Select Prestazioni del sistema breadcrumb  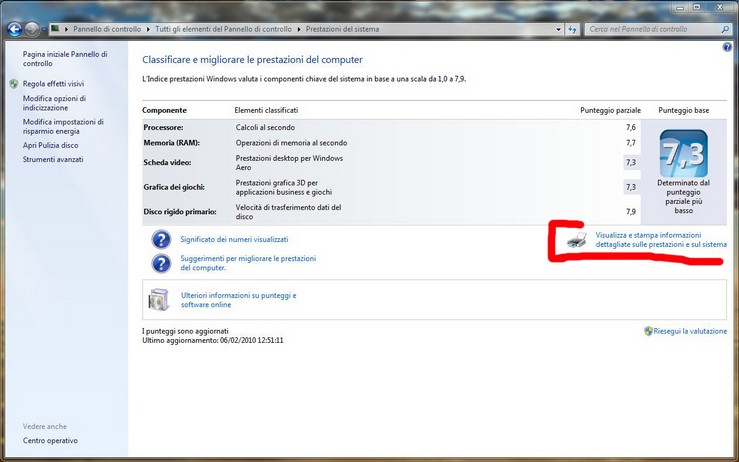point(342,29)
